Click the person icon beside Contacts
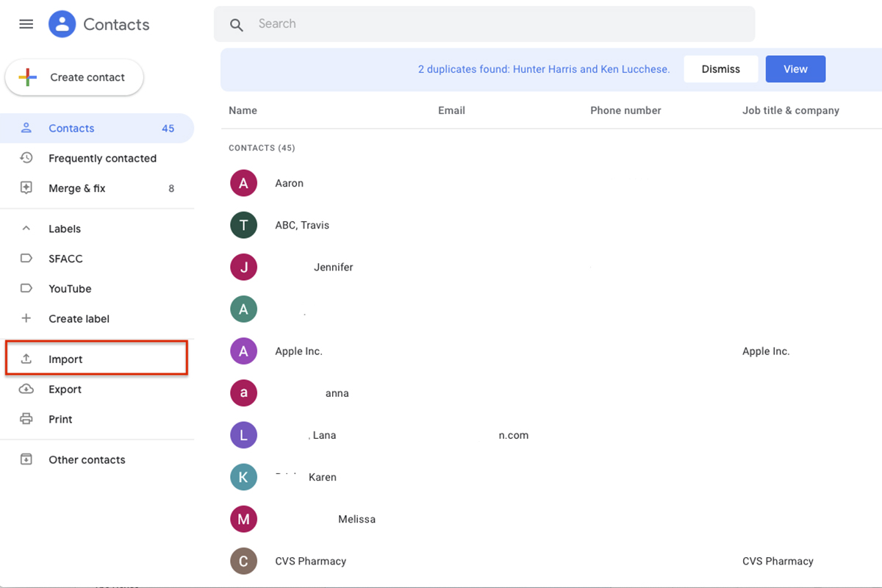882x588 pixels. [x=26, y=128]
